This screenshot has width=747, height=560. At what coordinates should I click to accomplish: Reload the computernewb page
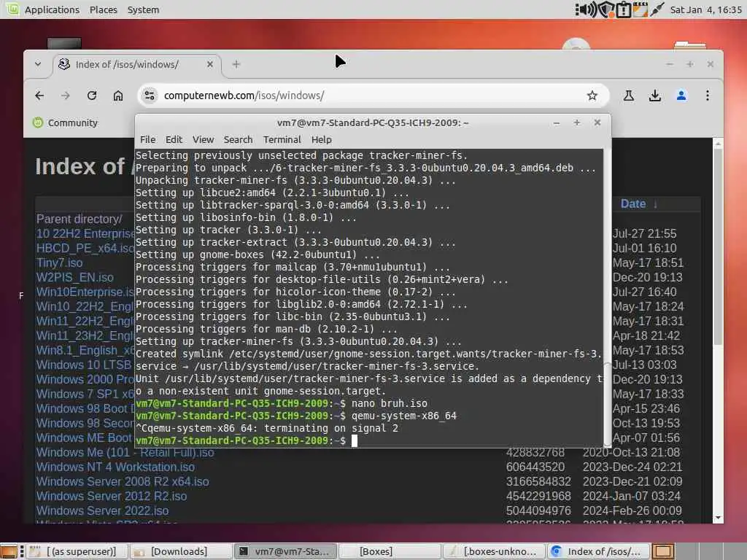pyautogui.click(x=91, y=96)
